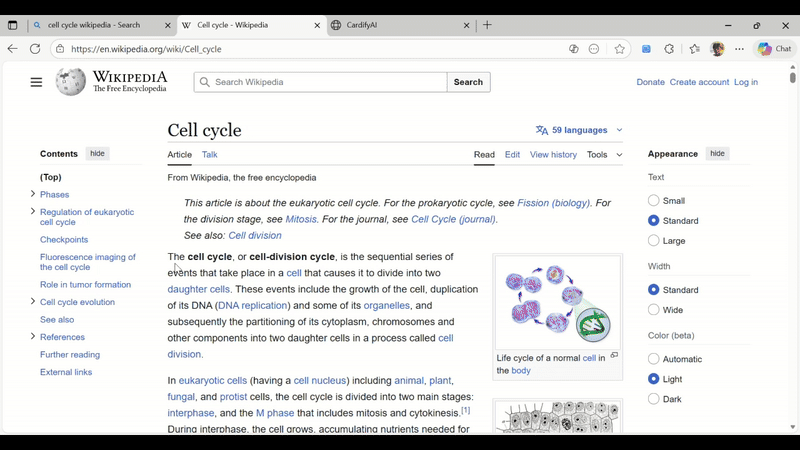Select Standard width option
800x450 pixels.
point(653,290)
